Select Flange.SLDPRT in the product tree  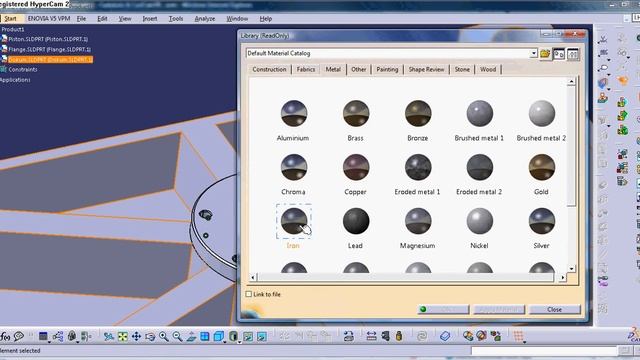pyautogui.click(x=49, y=49)
